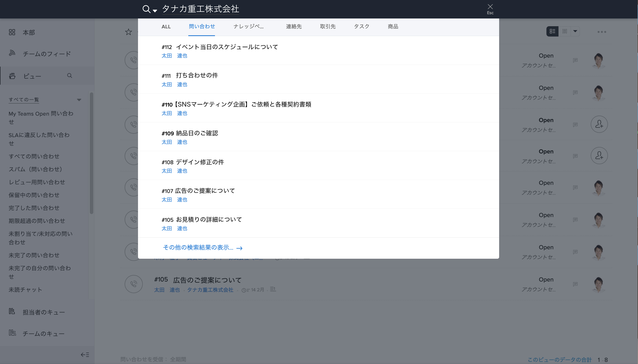638x364 pixels.
Task: Click assign-agent icon on third ticket row
Action: [x=599, y=124]
